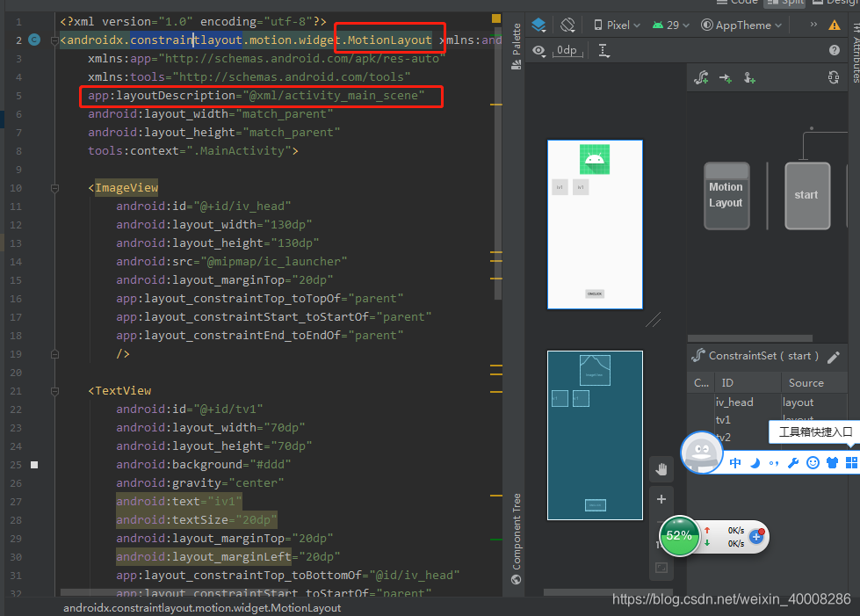Select the hand pan tool below design preview
860x616 pixels.
click(661, 468)
